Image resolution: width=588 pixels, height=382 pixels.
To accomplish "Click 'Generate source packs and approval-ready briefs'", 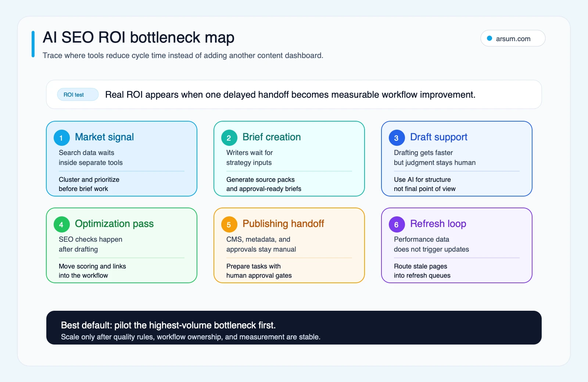I will [264, 184].
